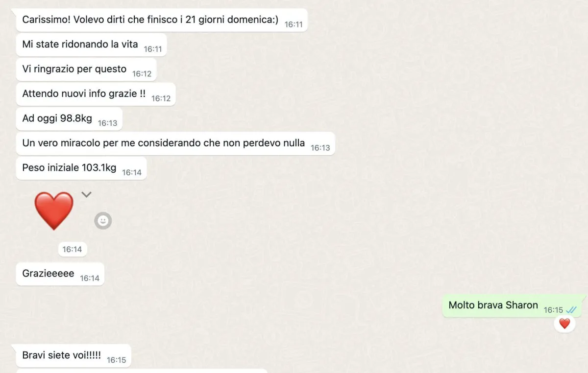
Task: Click the 16:15 timestamp on the green bubble
Action: (553, 310)
